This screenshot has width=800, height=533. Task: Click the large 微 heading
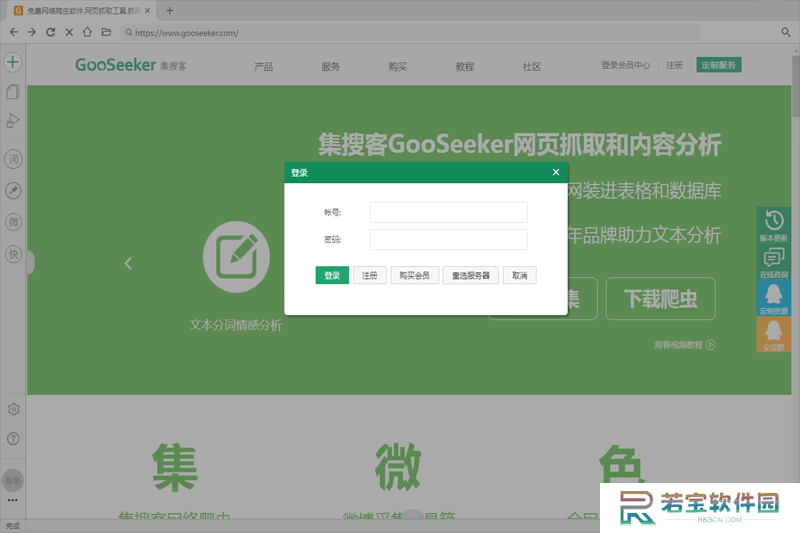398,467
